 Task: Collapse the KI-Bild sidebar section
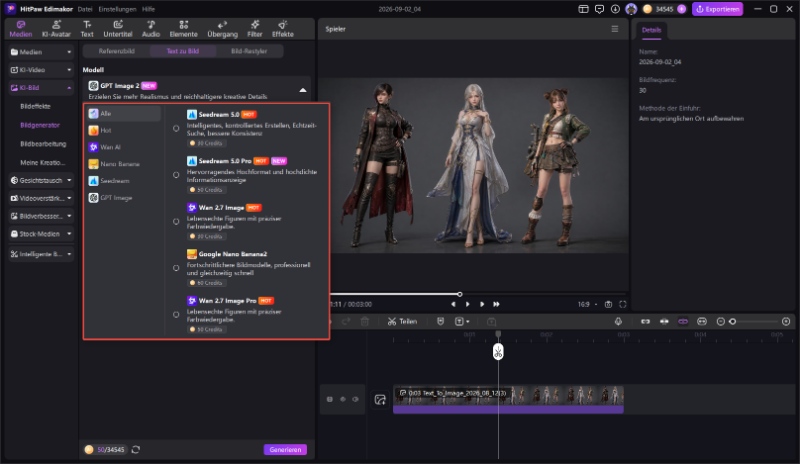[x=41, y=88]
